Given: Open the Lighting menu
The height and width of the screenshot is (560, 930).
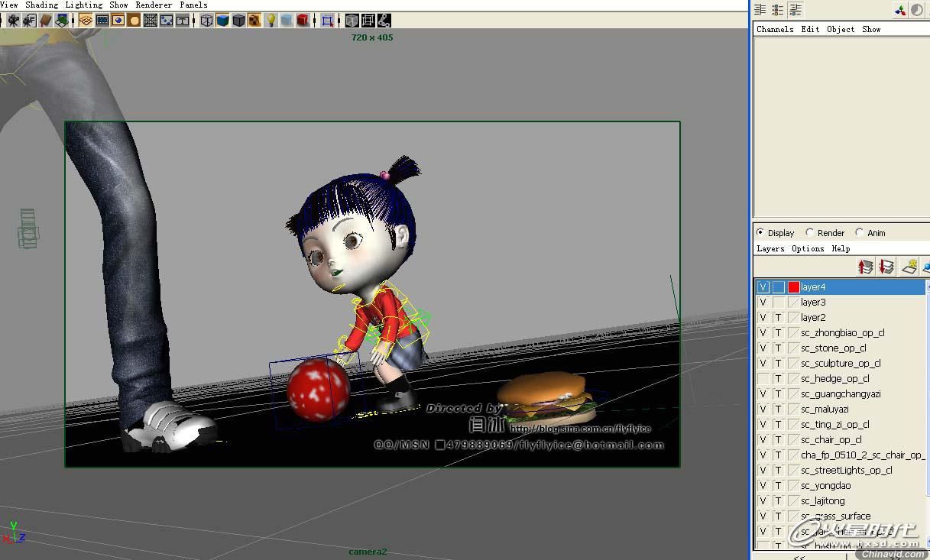Looking at the screenshot, I should [83, 5].
